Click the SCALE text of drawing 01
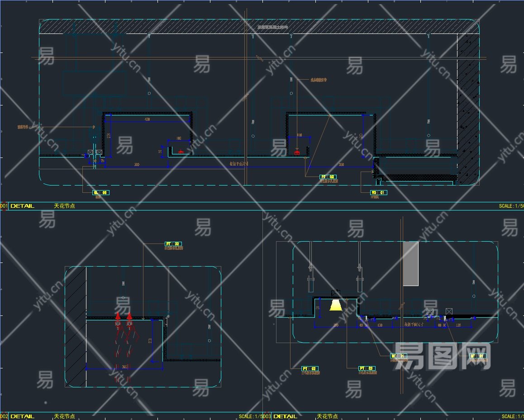The height and width of the screenshot is (420, 524). coord(511,206)
